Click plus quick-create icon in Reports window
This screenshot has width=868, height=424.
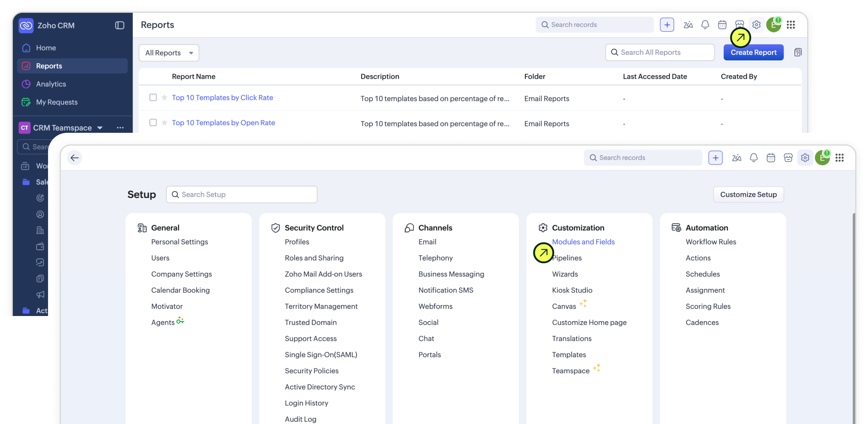[x=667, y=25]
